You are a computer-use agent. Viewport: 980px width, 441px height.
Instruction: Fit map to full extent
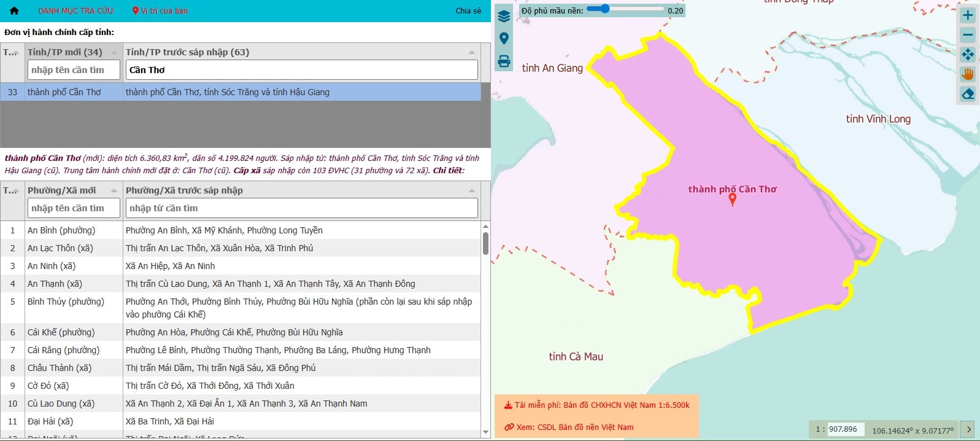click(968, 55)
